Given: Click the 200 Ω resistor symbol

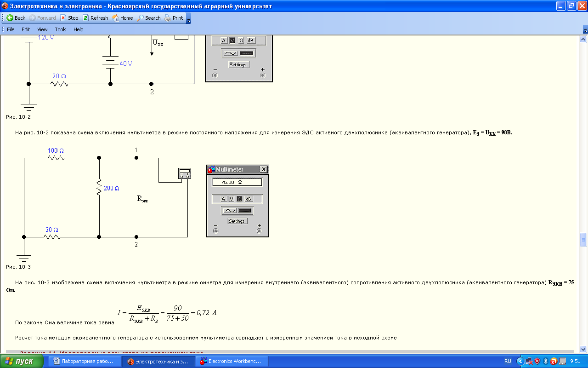Looking at the screenshot, I should point(99,188).
